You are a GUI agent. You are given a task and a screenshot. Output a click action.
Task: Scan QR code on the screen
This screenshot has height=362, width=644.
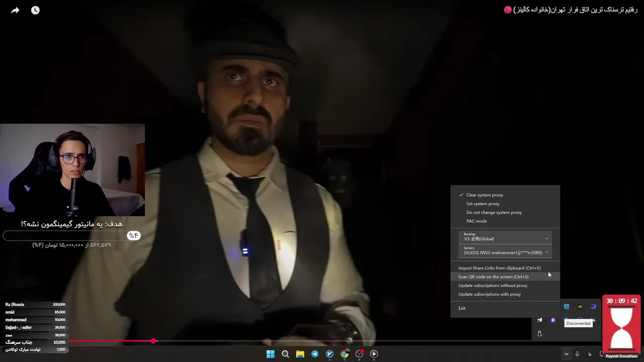tap(505, 277)
